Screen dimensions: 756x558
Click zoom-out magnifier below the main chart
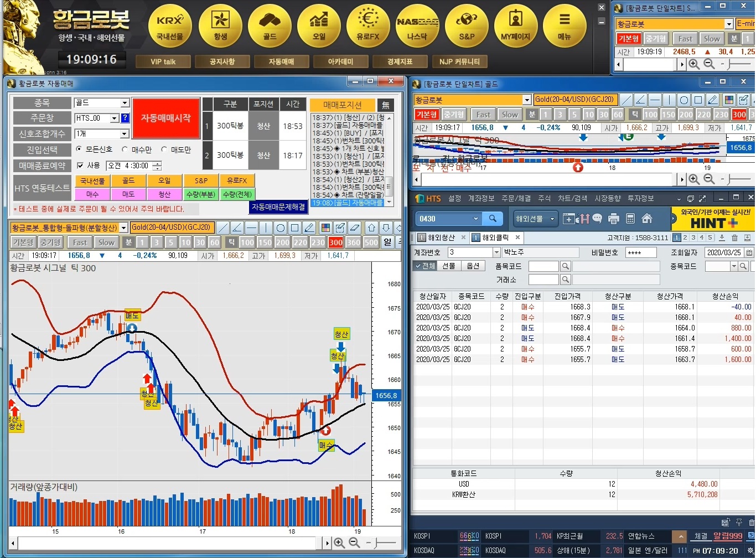pyautogui.click(x=354, y=542)
